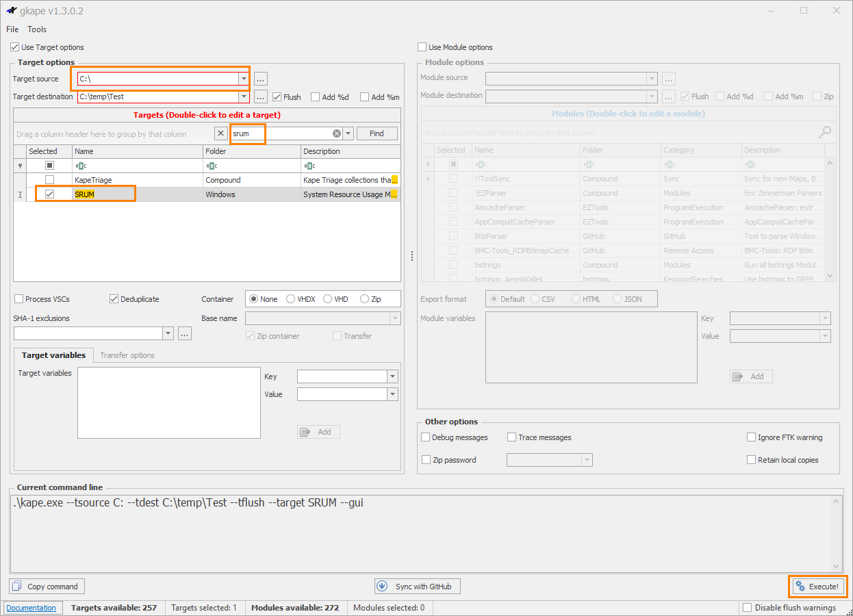Click the Copy command button
853x616 pixels.
click(47, 587)
